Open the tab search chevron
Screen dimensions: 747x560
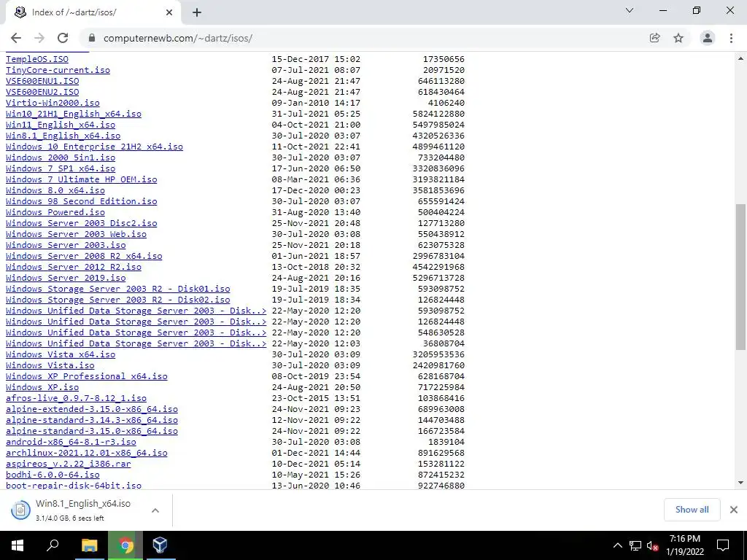point(630,10)
